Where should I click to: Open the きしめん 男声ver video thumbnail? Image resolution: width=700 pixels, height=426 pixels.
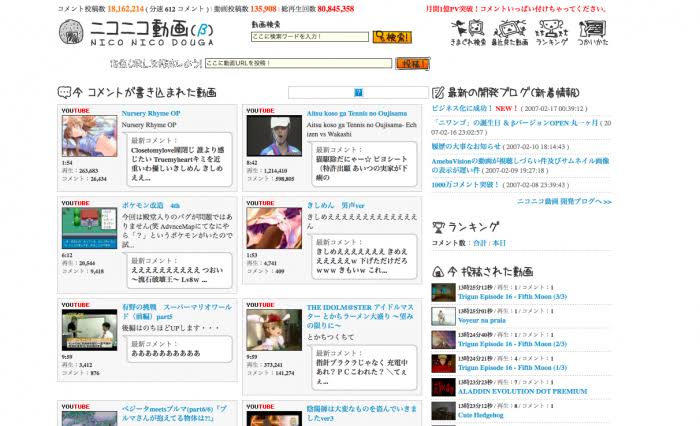[274, 228]
